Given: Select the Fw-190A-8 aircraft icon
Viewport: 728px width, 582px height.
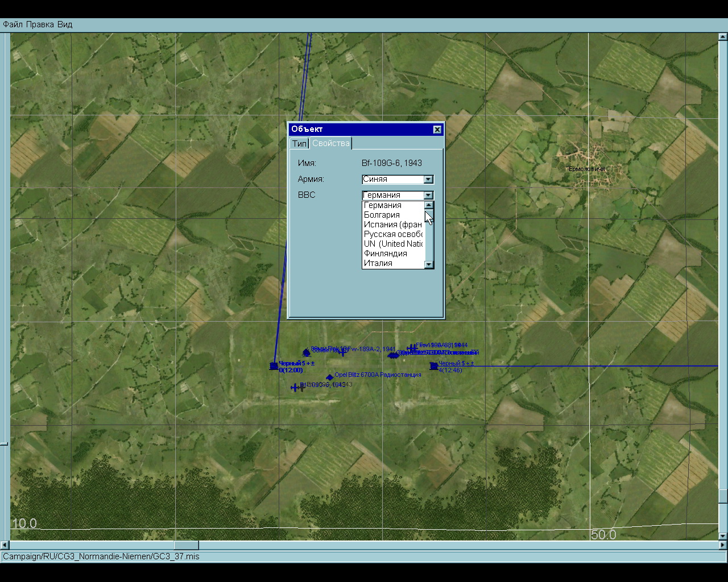Looking at the screenshot, I should pos(411,348).
